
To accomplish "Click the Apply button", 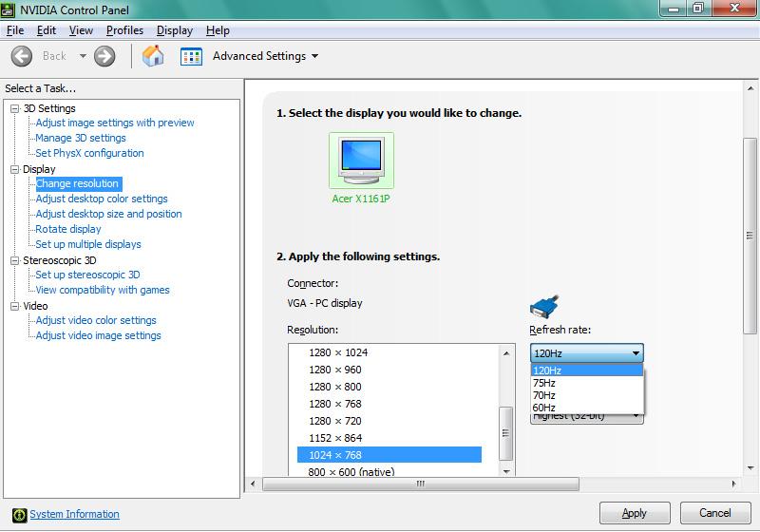I will point(635,513).
